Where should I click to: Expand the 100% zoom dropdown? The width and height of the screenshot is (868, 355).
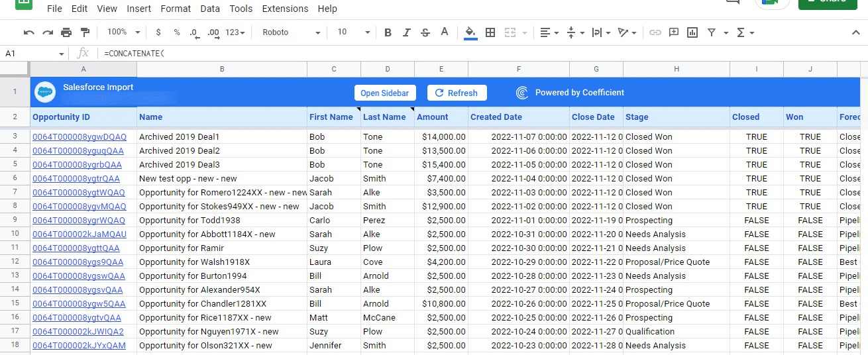click(x=124, y=32)
